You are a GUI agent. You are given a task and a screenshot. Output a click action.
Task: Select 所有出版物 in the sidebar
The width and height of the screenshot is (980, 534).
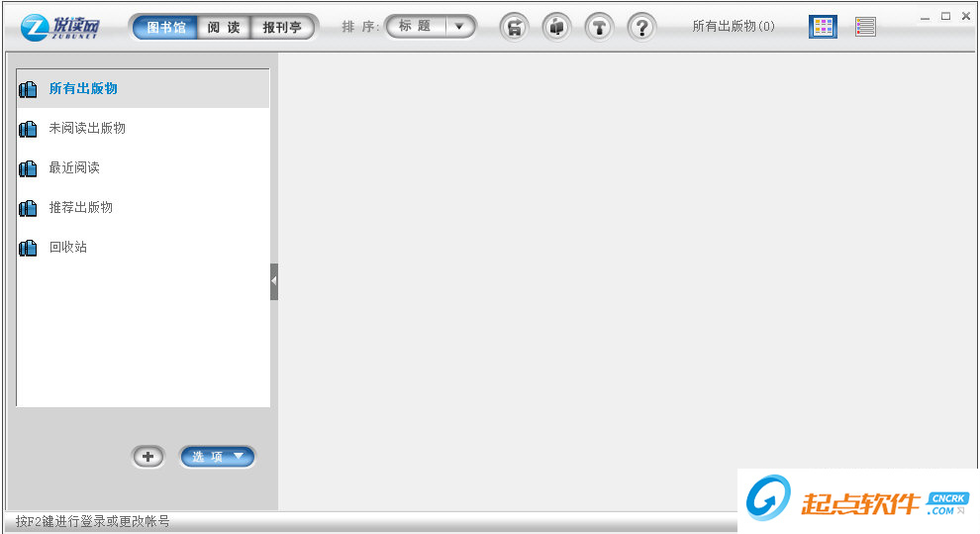coord(144,89)
